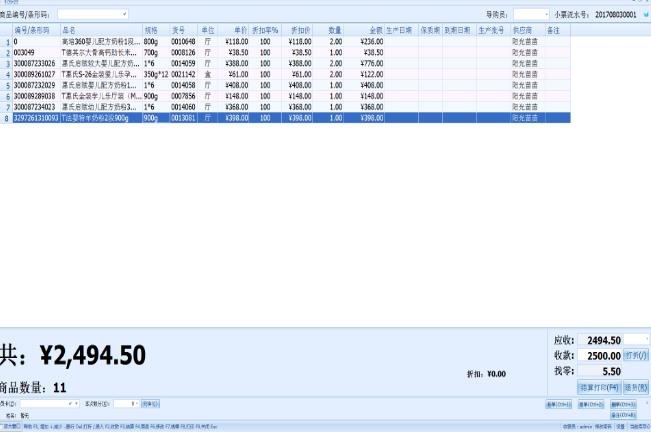Select row 1 product 0010648
651x432 pixels.
coord(184,42)
